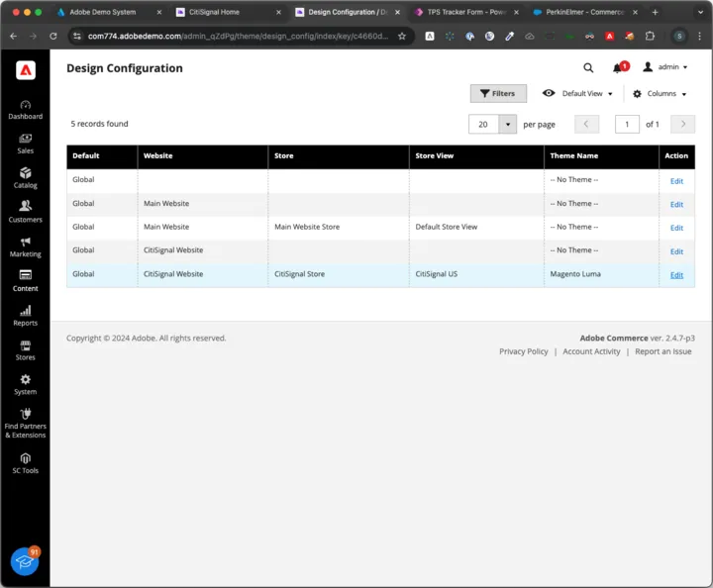Click the browser forward arrow

click(33, 36)
